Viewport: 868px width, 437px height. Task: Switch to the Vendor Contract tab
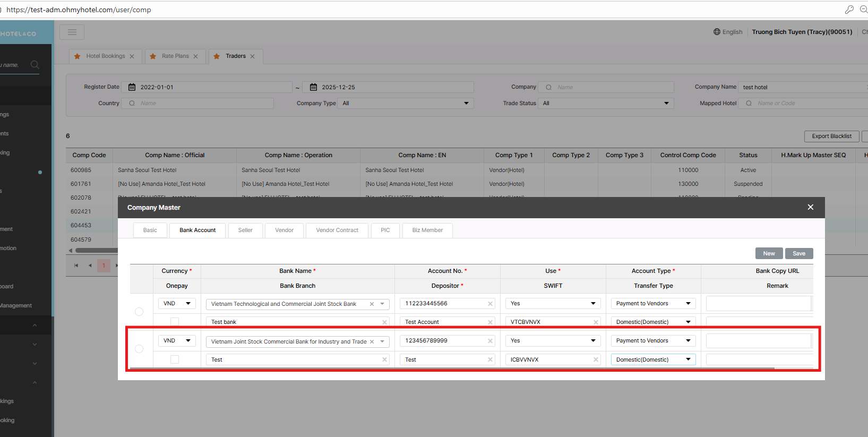tap(337, 230)
